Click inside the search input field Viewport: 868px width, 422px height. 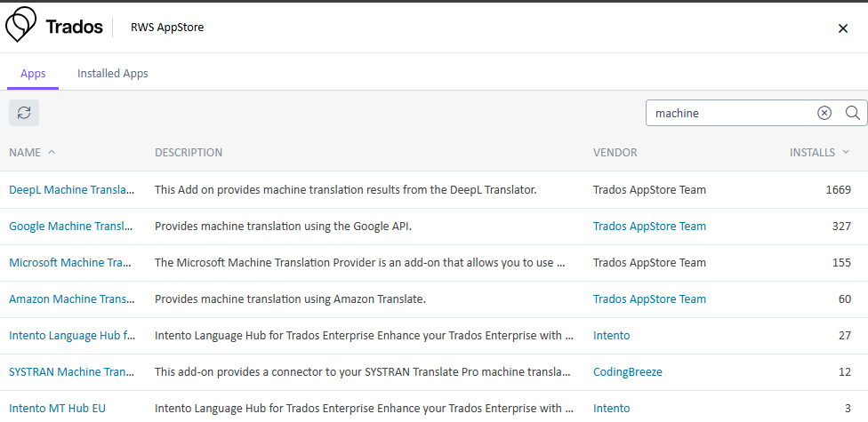[x=729, y=113]
